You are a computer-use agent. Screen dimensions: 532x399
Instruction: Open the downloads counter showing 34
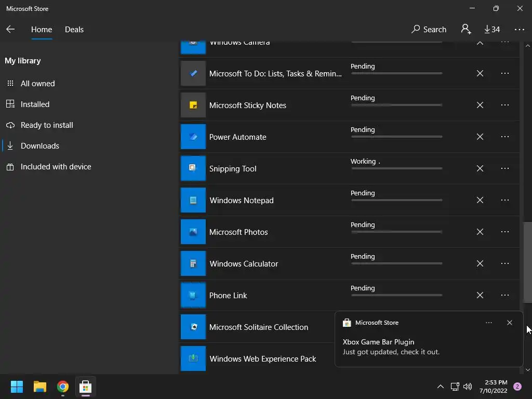click(491, 30)
